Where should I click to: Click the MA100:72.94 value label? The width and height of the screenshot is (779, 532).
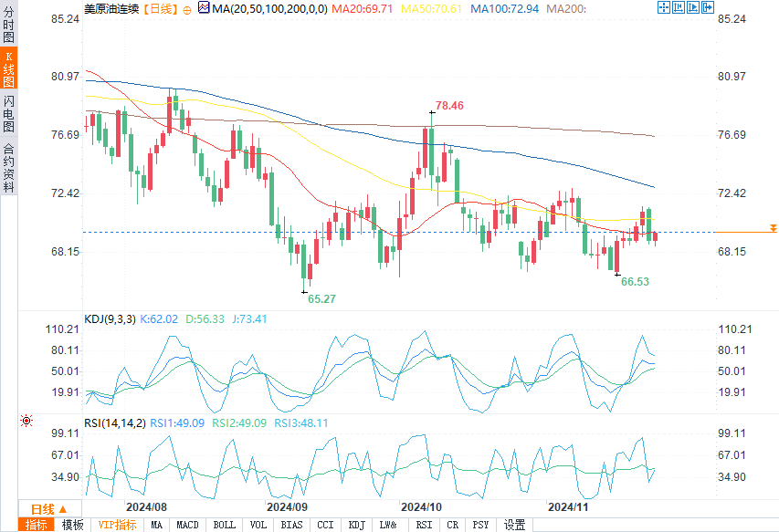point(504,8)
